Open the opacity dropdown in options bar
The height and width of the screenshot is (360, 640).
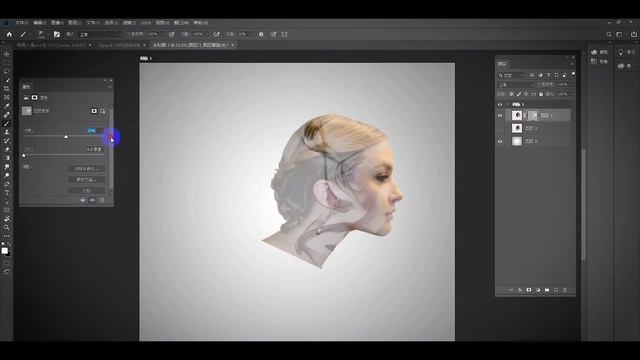pos(162,35)
